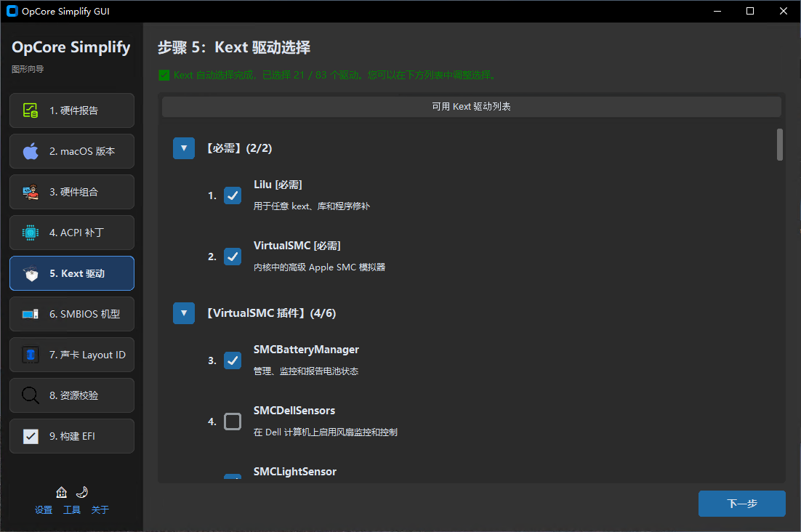Click description 内核中的高级 Apple SMC 模拟器
Screen dimensions: 801x532
(x=319, y=267)
